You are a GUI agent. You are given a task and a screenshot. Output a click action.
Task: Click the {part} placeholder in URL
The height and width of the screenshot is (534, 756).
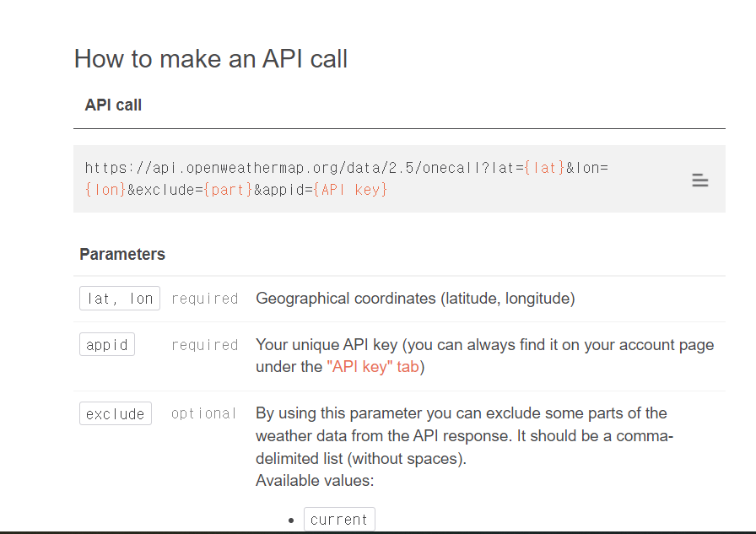228,190
